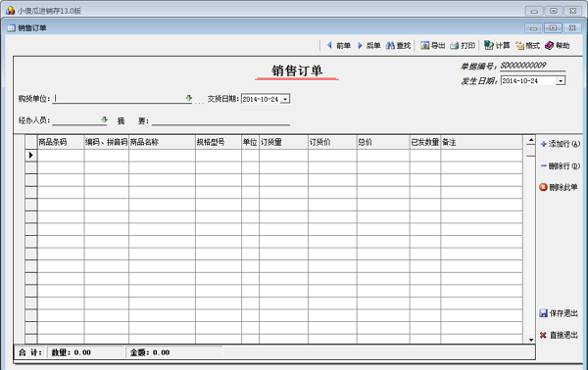This screenshot has height=370, width=588.
Task: Open the 计算 calculator tool
Action: (x=497, y=46)
